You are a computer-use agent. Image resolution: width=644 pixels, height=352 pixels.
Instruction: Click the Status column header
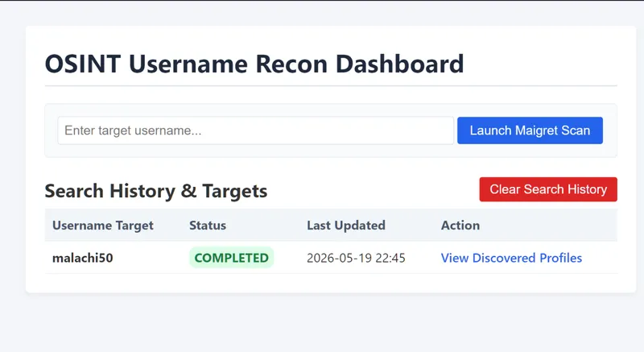208,226
